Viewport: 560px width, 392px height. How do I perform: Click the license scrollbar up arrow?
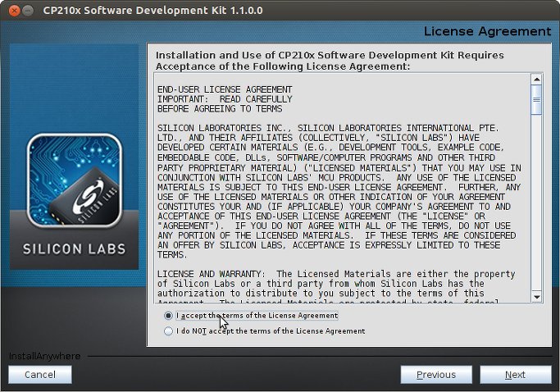click(536, 79)
